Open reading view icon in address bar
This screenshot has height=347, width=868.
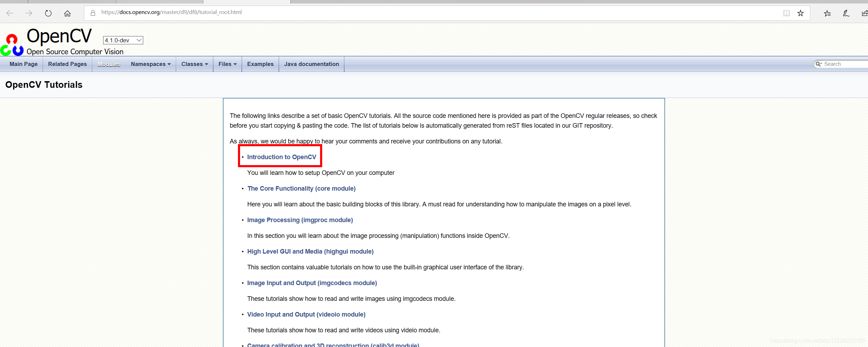point(787,13)
